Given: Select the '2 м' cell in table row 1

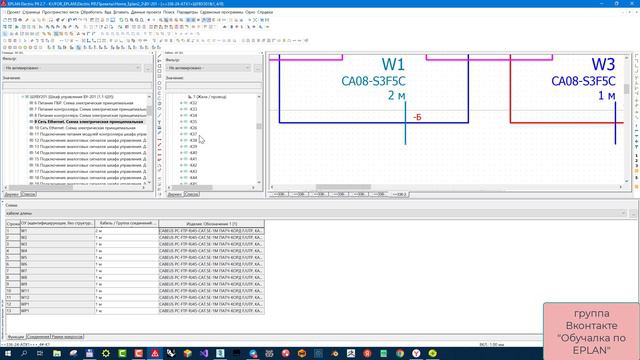Looking at the screenshot, I should tap(127, 231).
